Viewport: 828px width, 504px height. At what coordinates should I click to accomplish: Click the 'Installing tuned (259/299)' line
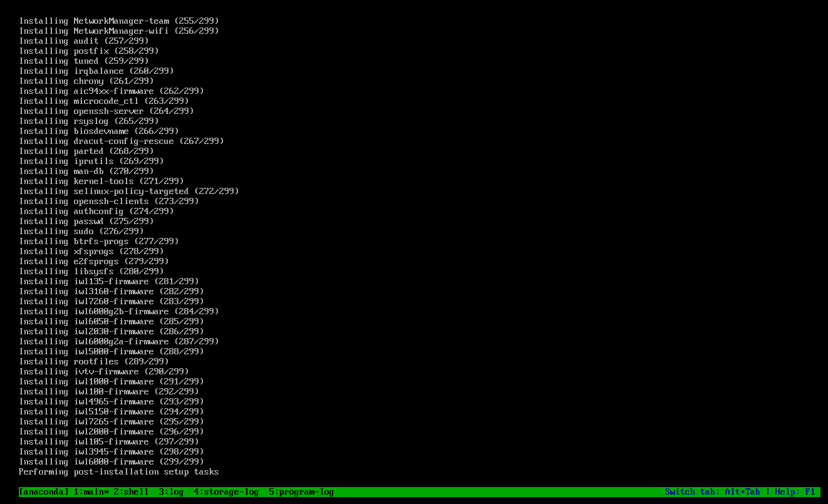(84, 61)
